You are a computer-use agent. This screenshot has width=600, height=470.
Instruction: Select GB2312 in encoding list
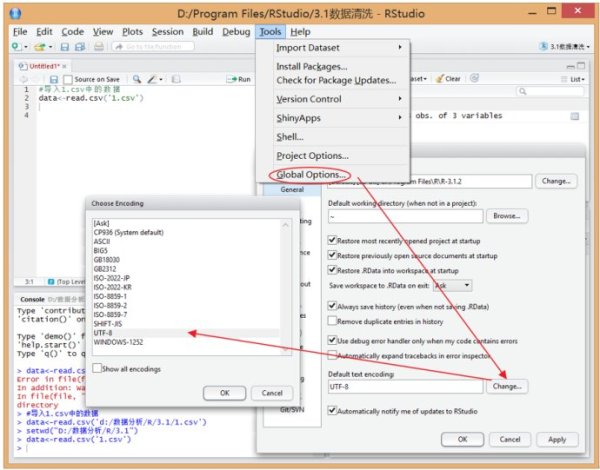186,269
